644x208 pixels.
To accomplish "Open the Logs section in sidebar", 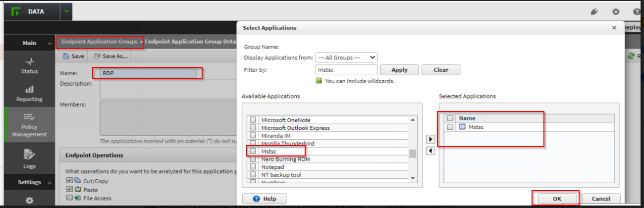I will click(x=29, y=159).
